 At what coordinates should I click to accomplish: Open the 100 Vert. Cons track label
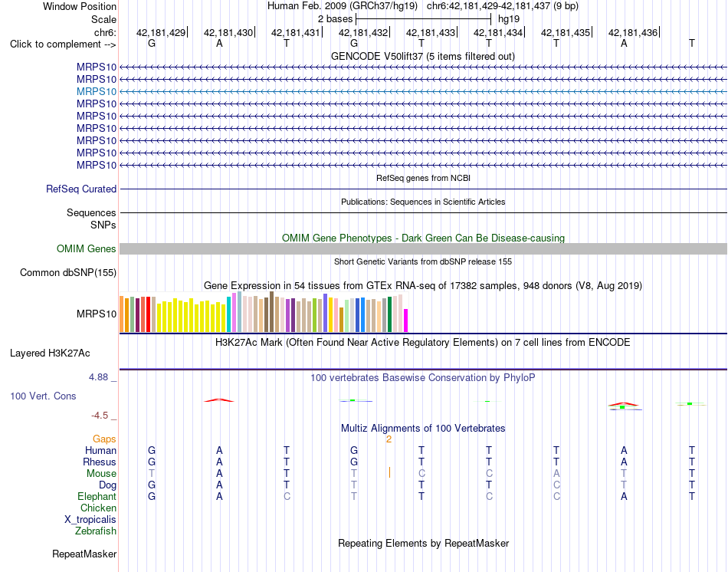[x=43, y=396]
